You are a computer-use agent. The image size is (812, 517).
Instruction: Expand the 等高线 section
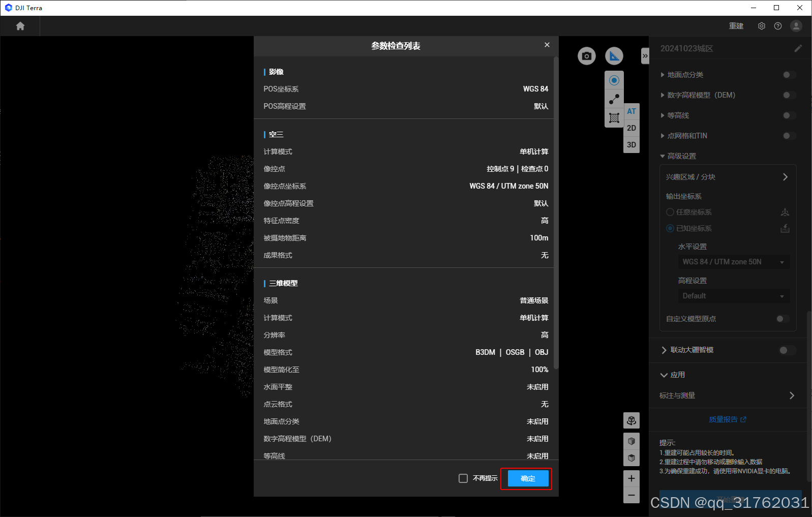pyautogui.click(x=663, y=115)
